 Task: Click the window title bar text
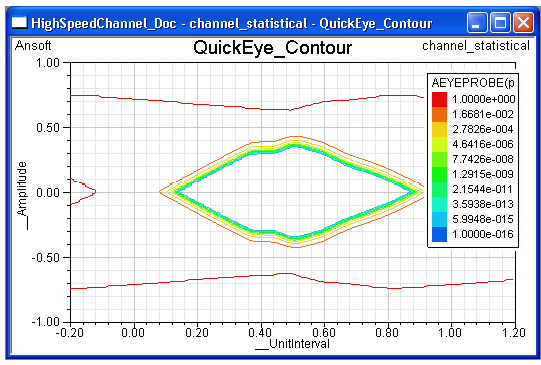pos(232,23)
